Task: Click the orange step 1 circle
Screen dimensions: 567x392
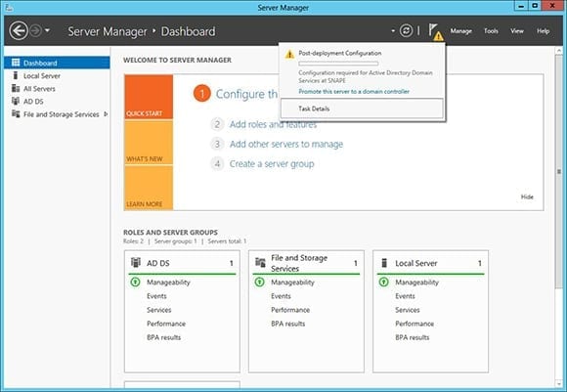Action: click(x=201, y=94)
